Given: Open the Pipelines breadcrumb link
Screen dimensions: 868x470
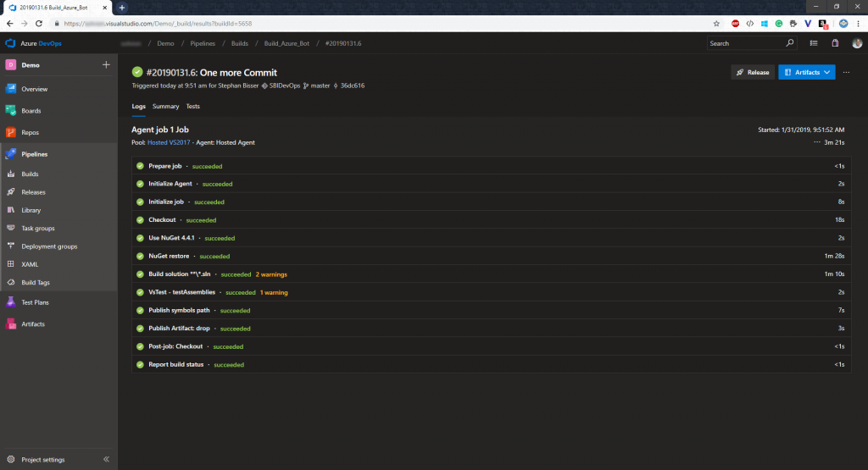Looking at the screenshot, I should [203, 43].
